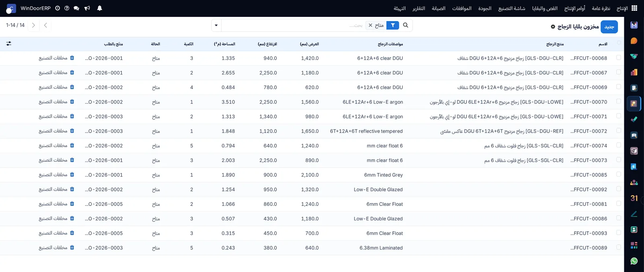Open the colorful tiles dashboard sidebar app
Image resolution: width=644 pixels, height=272 pixels.
pos(634,245)
